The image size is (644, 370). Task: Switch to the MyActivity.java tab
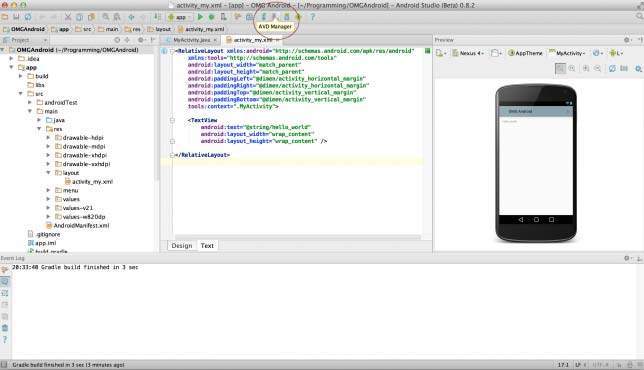tap(191, 40)
